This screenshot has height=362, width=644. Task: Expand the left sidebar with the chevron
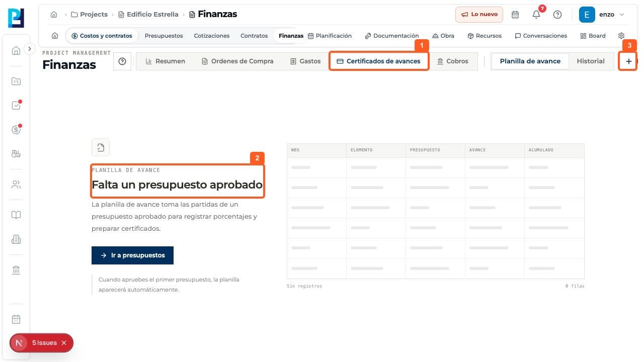pos(30,49)
